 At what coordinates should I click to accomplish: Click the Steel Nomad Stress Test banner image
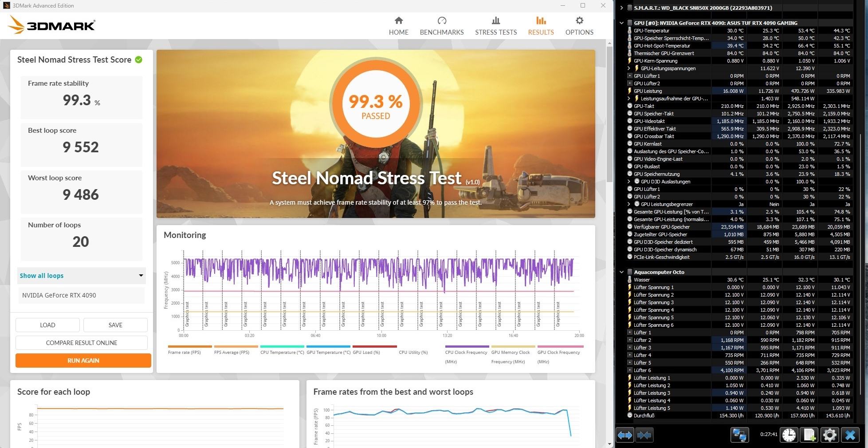pyautogui.click(x=376, y=134)
